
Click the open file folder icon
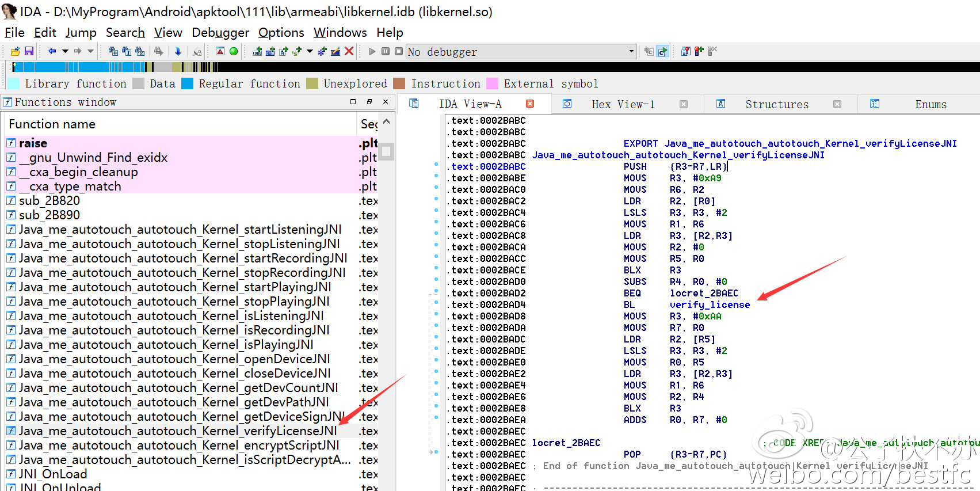point(15,51)
